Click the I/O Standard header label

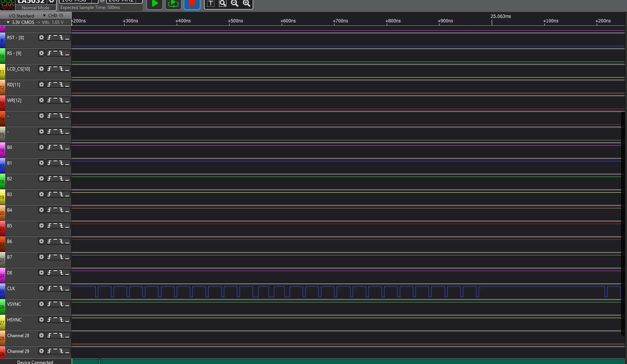coord(21,16)
